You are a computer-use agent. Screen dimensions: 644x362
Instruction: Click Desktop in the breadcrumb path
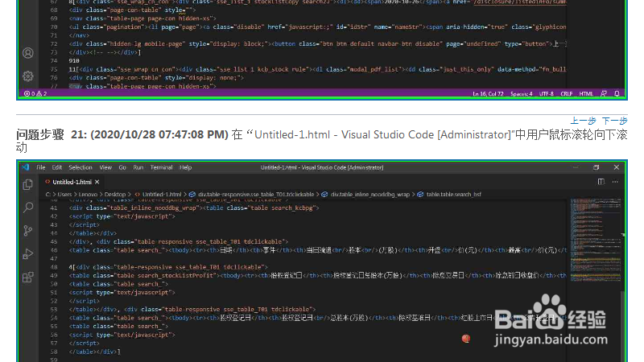coord(114,195)
